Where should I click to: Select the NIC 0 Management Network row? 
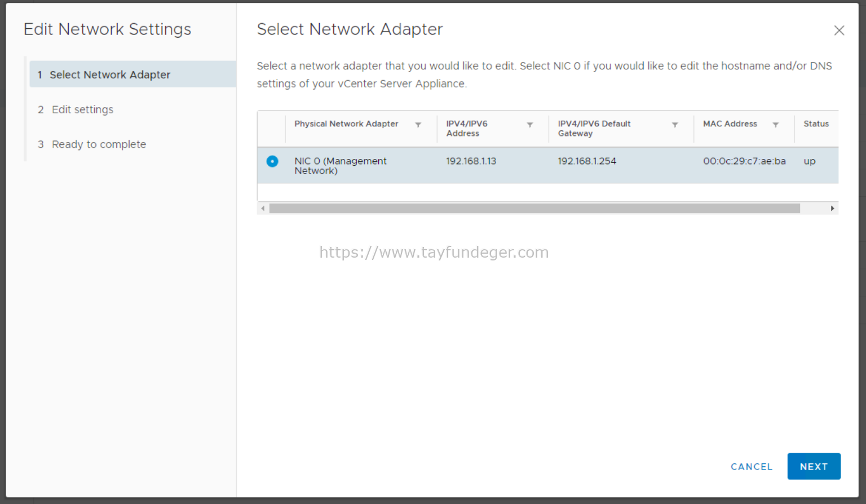395,165
